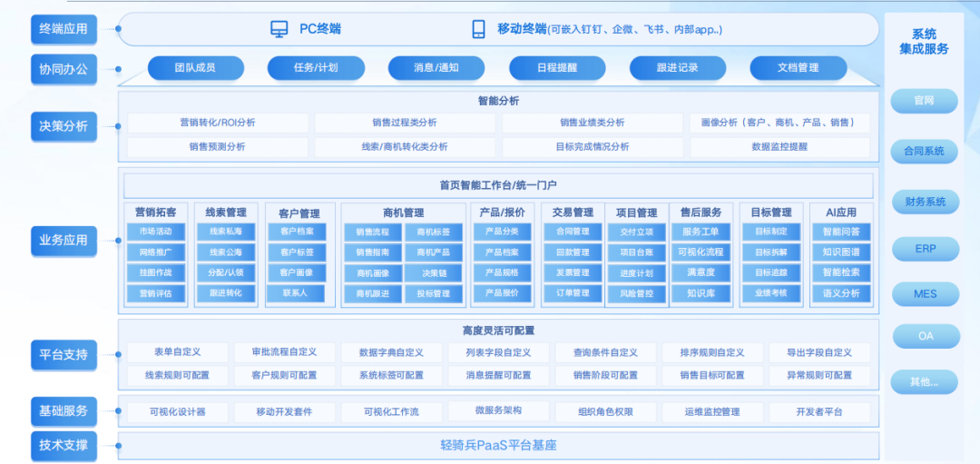Click the 其他... integration button
This screenshot has height=464, width=980.
tap(924, 381)
